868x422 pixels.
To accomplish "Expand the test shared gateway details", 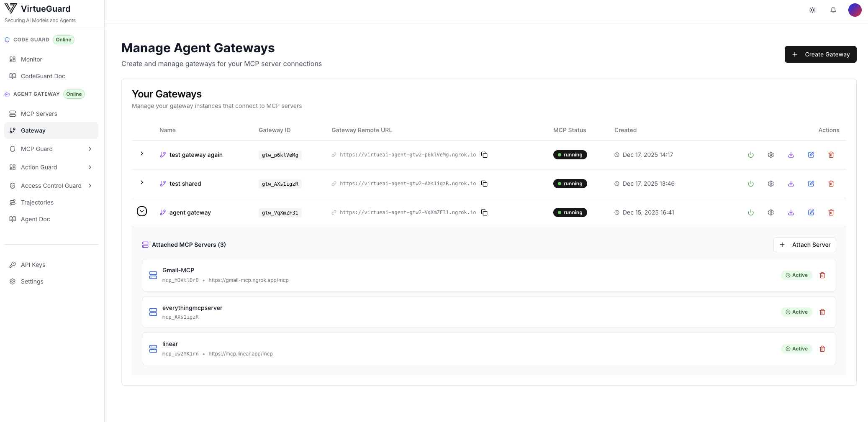I will point(141,183).
